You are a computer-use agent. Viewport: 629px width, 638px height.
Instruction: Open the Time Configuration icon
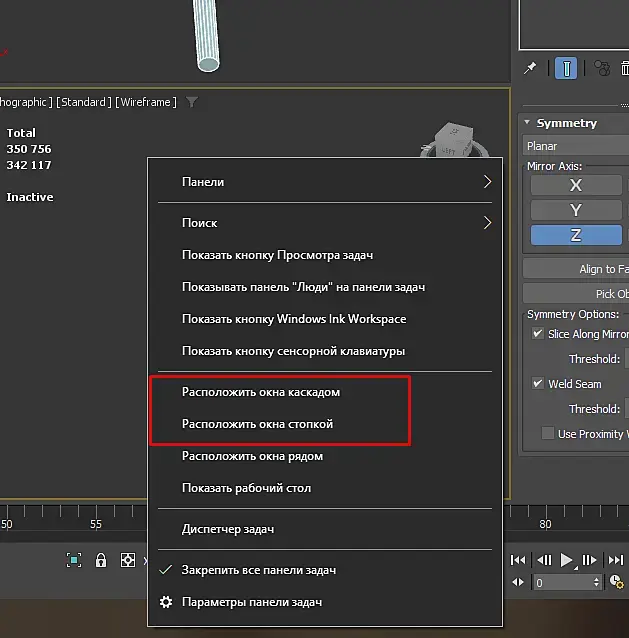(616, 582)
